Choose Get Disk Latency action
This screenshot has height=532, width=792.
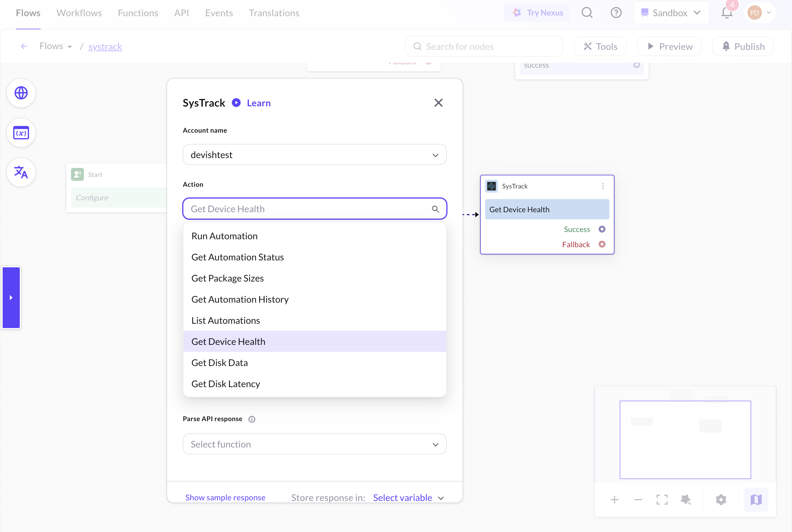(x=314, y=384)
